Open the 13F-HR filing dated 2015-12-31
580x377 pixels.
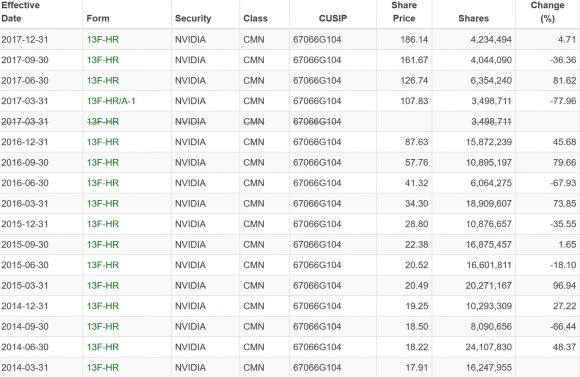103,224
